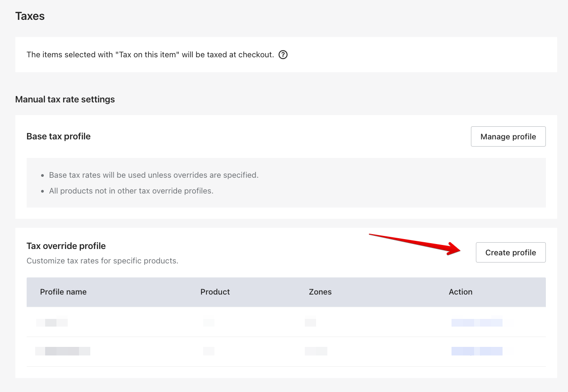Select the second profile name in table
This screenshot has width=568, height=392.
point(63,351)
